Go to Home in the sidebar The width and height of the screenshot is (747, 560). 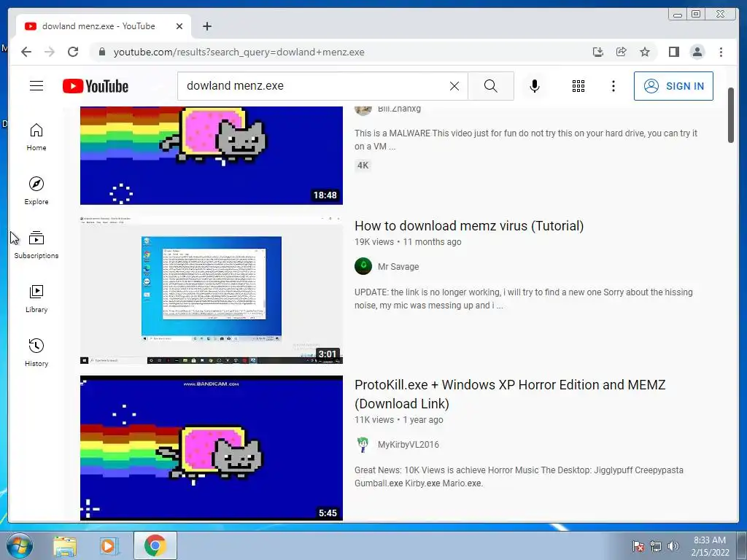click(36, 137)
